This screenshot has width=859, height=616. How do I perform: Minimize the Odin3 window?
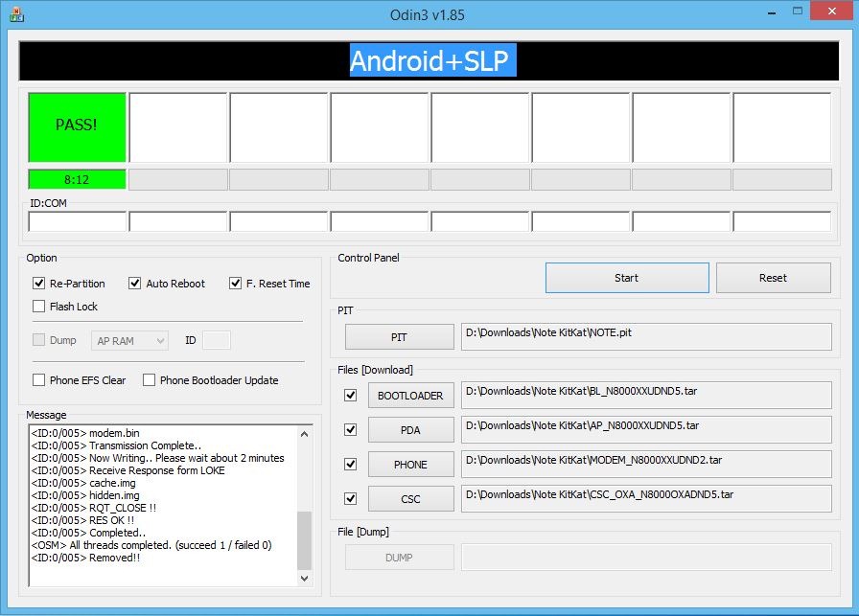772,11
